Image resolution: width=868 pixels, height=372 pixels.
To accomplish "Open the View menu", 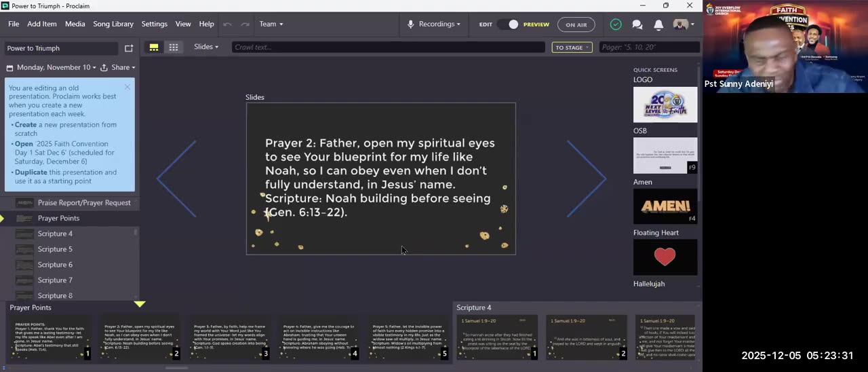I will [183, 24].
